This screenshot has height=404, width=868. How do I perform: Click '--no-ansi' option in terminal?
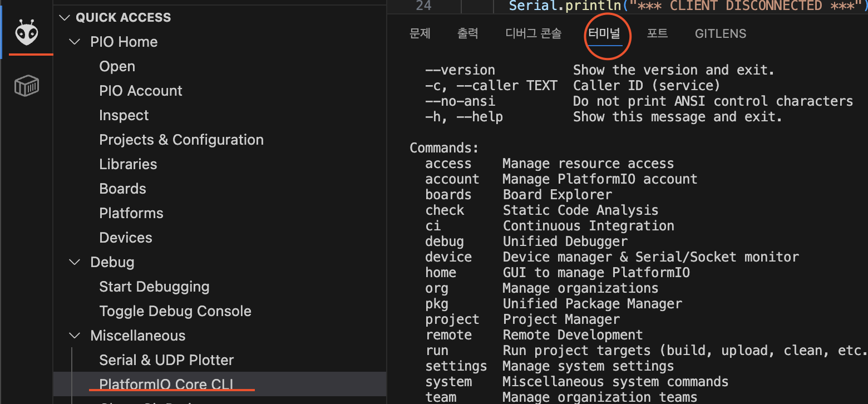(x=460, y=101)
